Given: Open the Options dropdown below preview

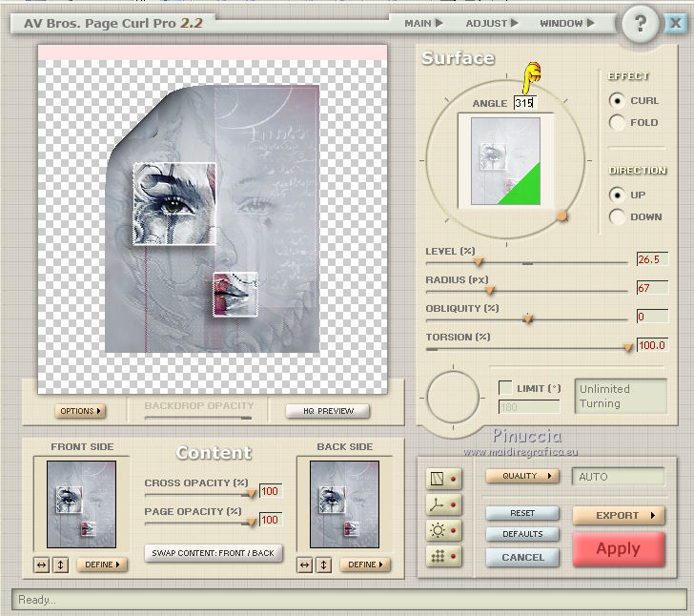Looking at the screenshot, I should point(80,411).
